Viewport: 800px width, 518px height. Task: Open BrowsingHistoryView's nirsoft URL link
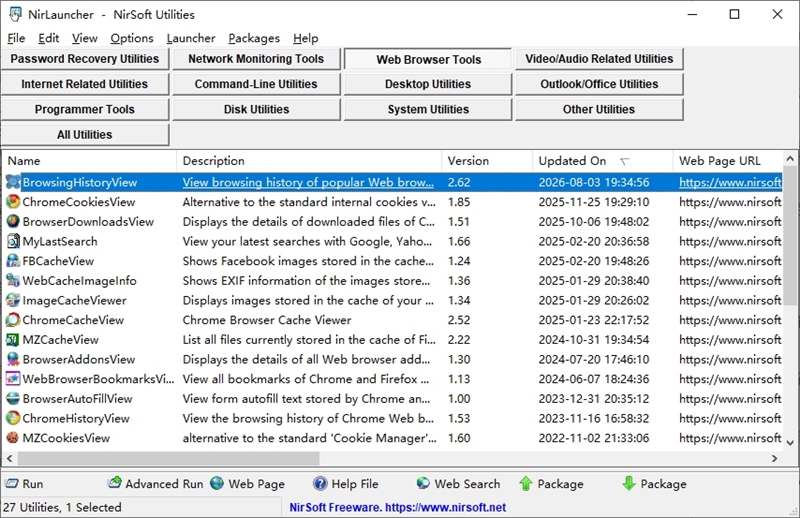point(730,182)
